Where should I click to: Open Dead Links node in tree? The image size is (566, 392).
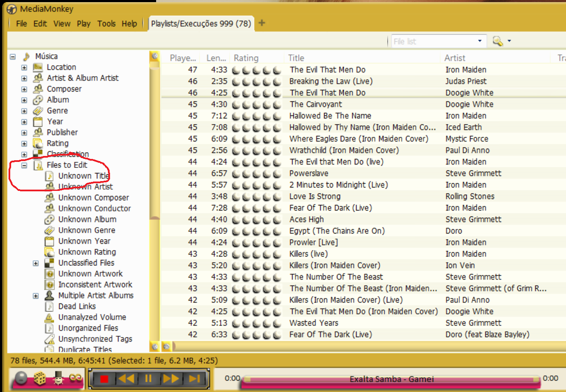tap(77, 306)
